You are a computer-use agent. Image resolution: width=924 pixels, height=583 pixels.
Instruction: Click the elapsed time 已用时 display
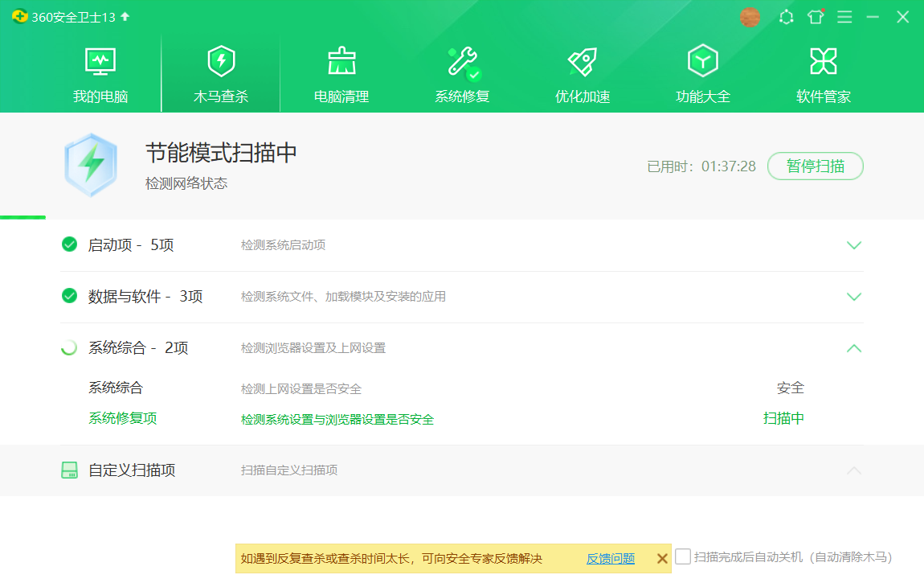point(701,166)
